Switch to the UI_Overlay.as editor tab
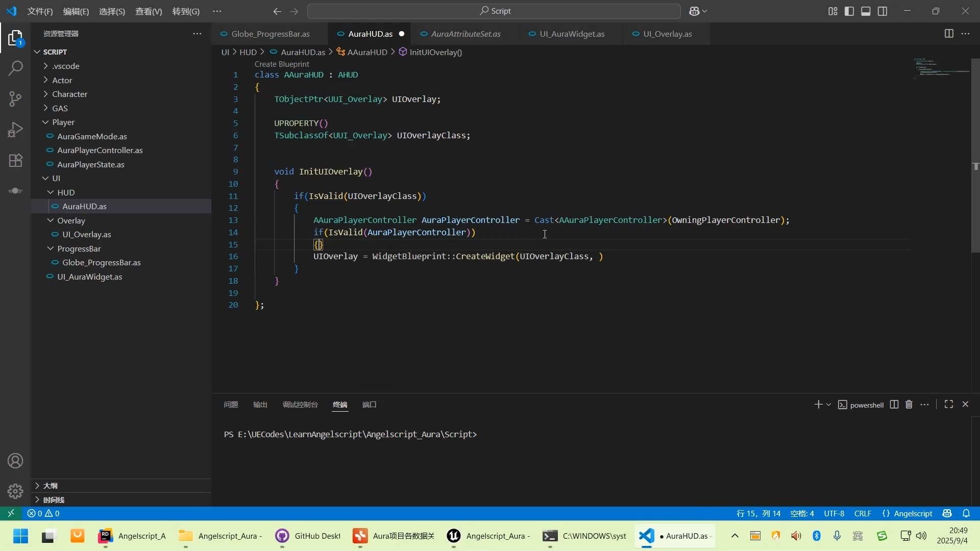Screen dimensions: 980x551 [667, 34]
